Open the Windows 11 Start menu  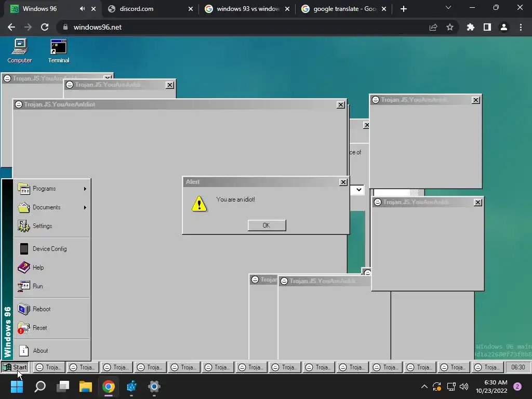click(x=17, y=387)
